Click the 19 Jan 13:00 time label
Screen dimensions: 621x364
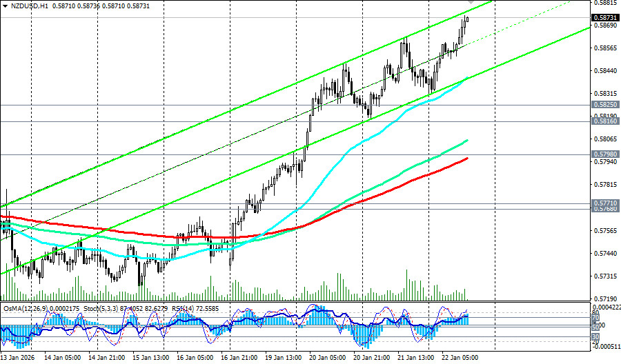click(283, 358)
